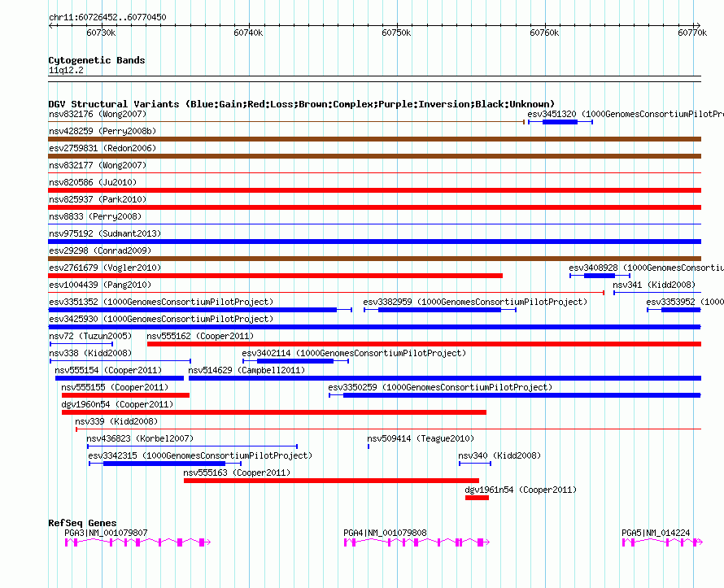The height and width of the screenshot is (588, 724).
Task: Click the 60750k ruler tick label
Action: point(396,33)
